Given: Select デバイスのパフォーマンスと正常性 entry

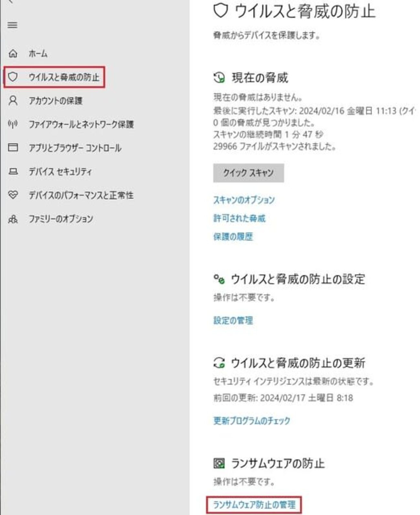Looking at the screenshot, I should (x=81, y=195).
